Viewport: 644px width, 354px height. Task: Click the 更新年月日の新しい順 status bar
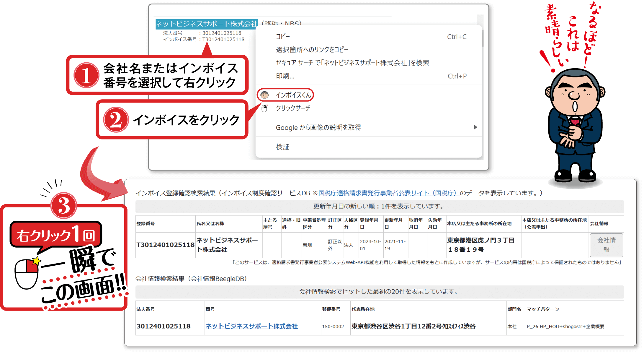pos(380,206)
